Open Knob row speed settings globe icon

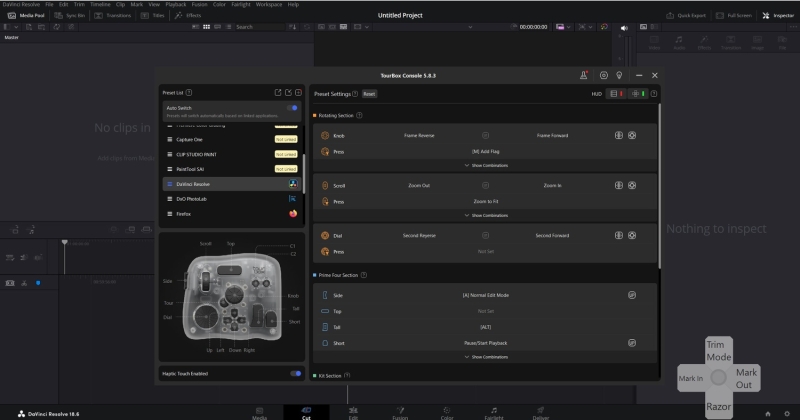[618, 135]
